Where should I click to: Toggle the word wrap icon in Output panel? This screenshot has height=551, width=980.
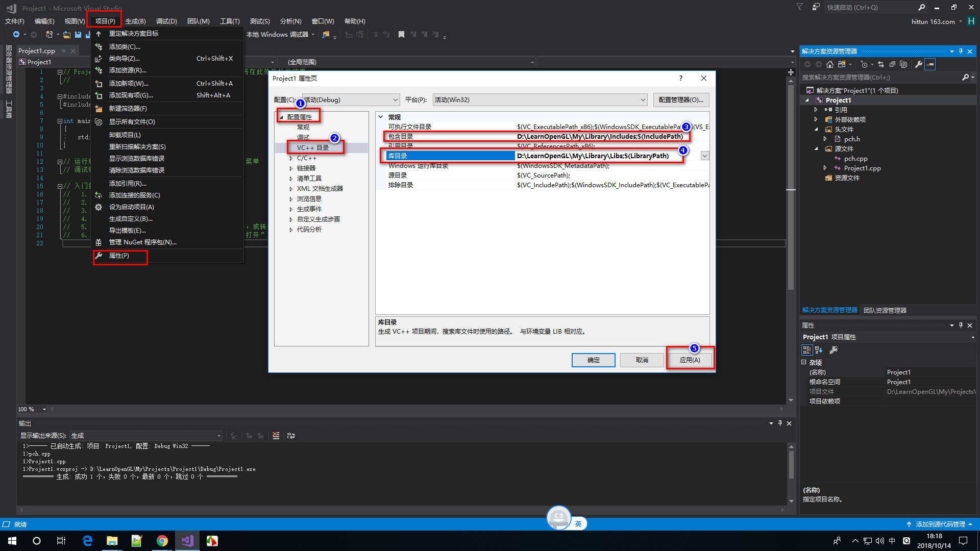coord(291,436)
